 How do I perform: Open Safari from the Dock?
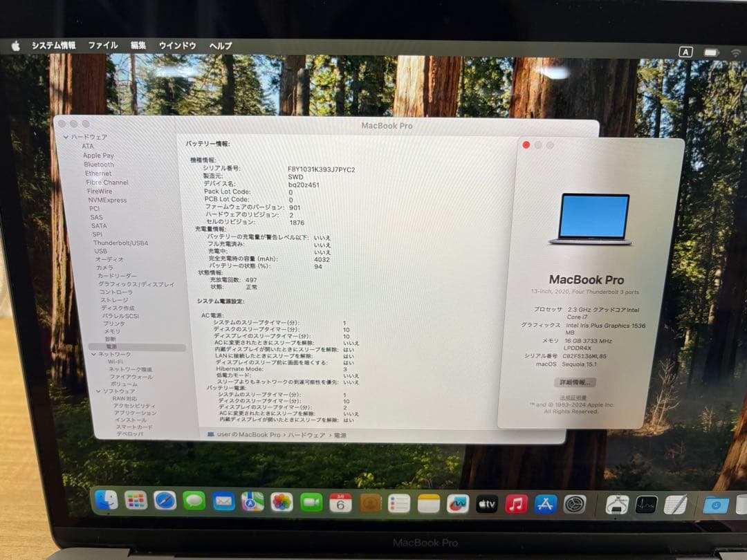pyautogui.click(x=166, y=503)
